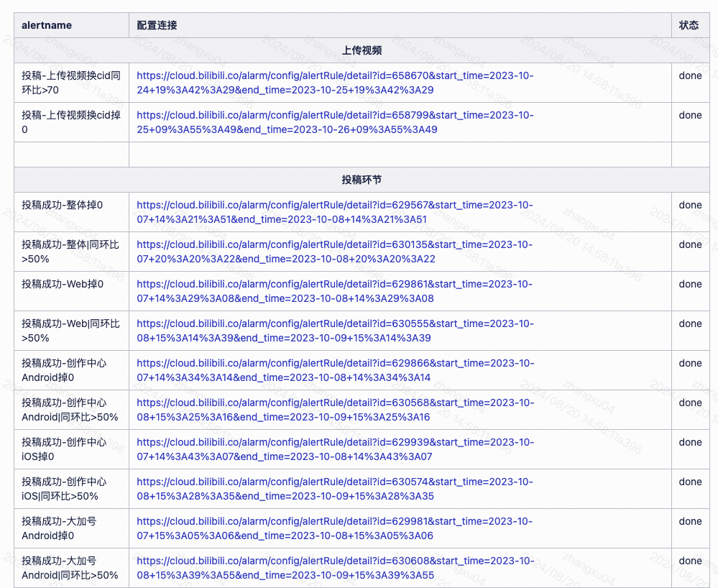This screenshot has height=588, width=718.
Task: Click done status for 投稿成功-Web掉0 row
Action: coord(690,285)
